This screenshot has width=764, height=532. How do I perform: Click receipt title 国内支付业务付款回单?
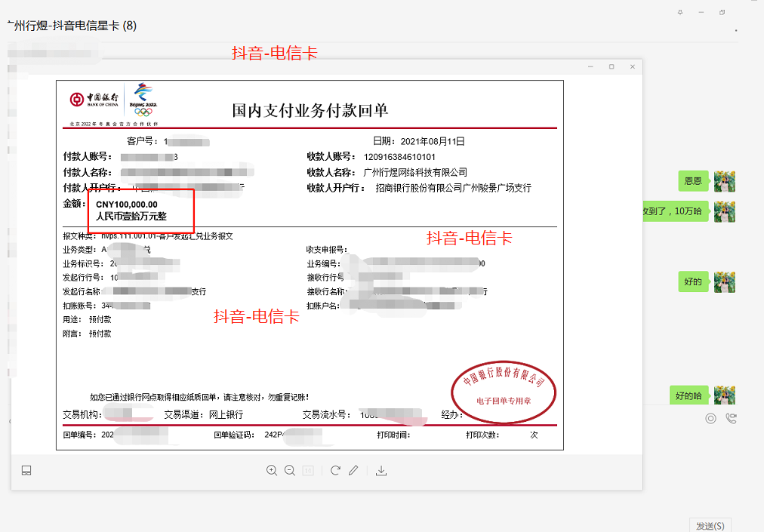(x=310, y=111)
